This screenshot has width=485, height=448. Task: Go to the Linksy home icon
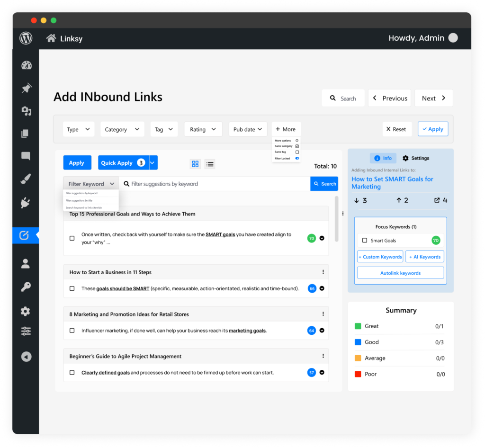pyautogui.click(x=51, y=38)
